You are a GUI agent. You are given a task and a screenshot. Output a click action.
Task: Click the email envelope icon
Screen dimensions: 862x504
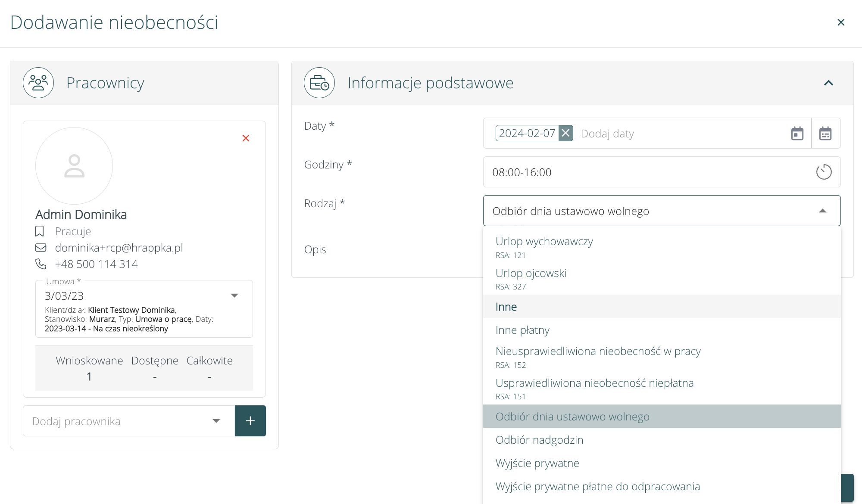point(41,248)
